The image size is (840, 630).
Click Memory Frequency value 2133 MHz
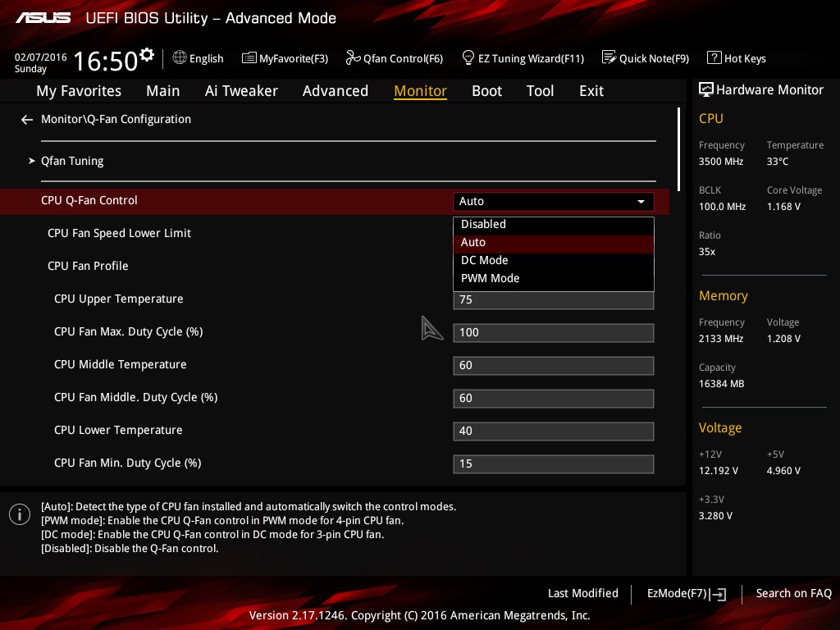(x=720, y=339)
